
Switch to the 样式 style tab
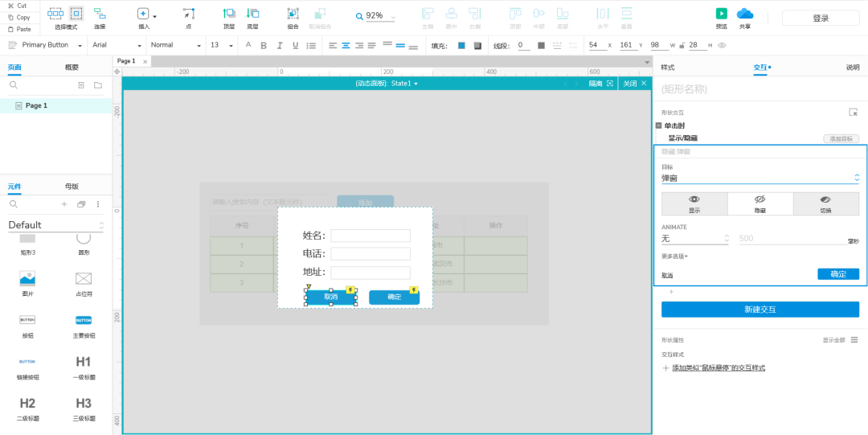[x=668, y=68]
